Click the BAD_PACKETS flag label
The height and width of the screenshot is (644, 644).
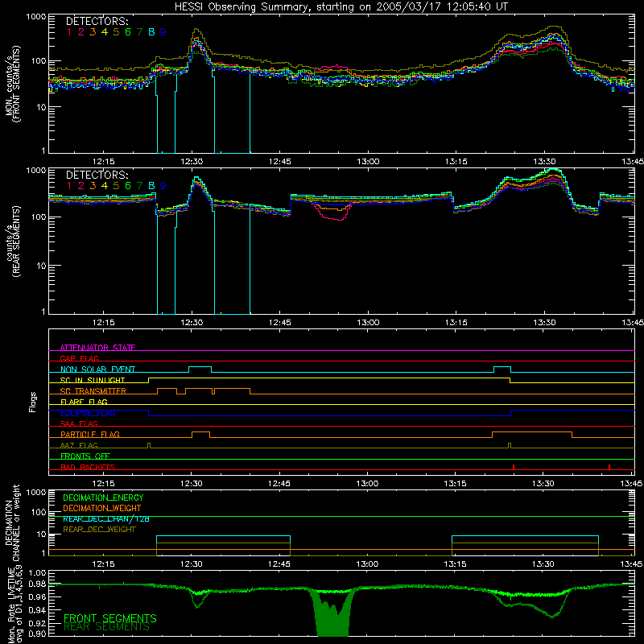coord(88,467)
